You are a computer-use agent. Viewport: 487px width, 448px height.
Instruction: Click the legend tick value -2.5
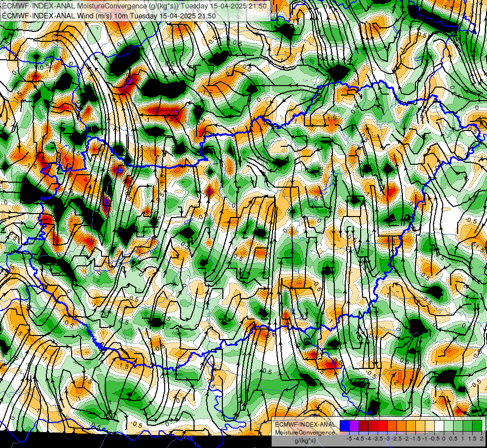click(x=397, y=439)
